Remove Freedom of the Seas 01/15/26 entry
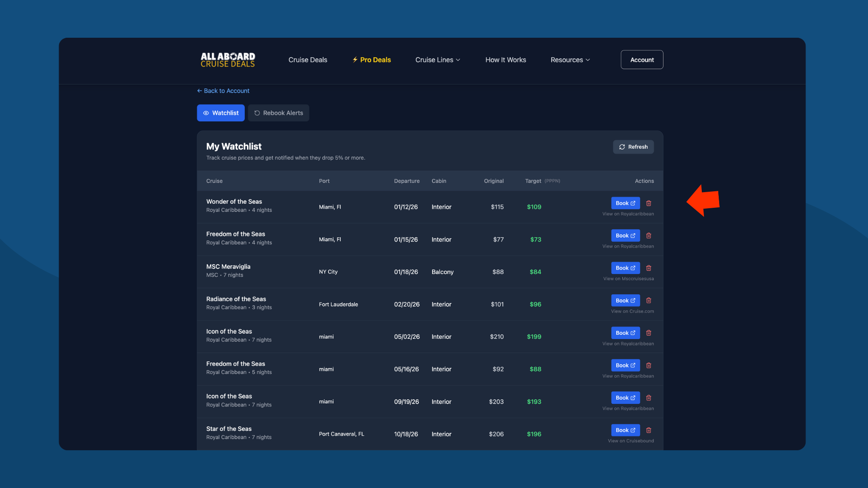Screen dimensions: 868x488 (648, 236)
